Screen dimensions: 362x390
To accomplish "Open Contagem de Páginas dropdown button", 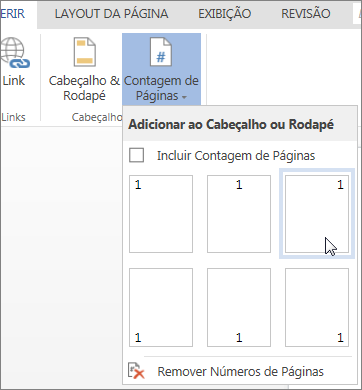I will click(x=161, y=69).
